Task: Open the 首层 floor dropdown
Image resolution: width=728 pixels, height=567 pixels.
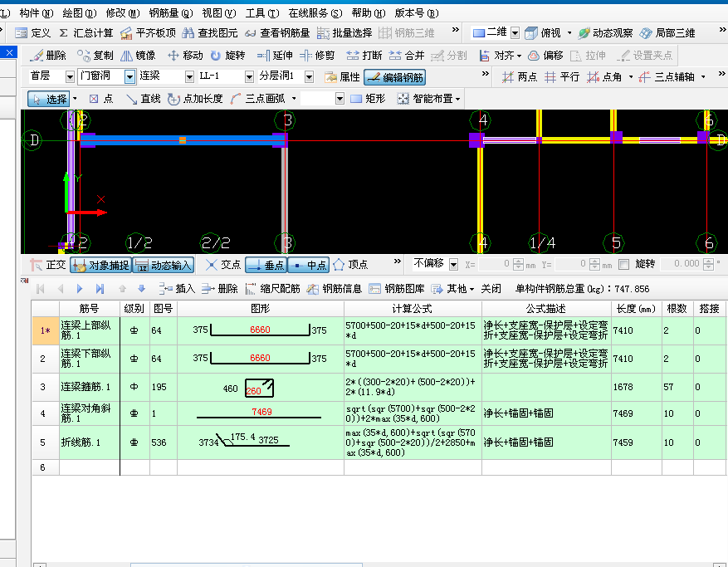Action: (70, 76)
